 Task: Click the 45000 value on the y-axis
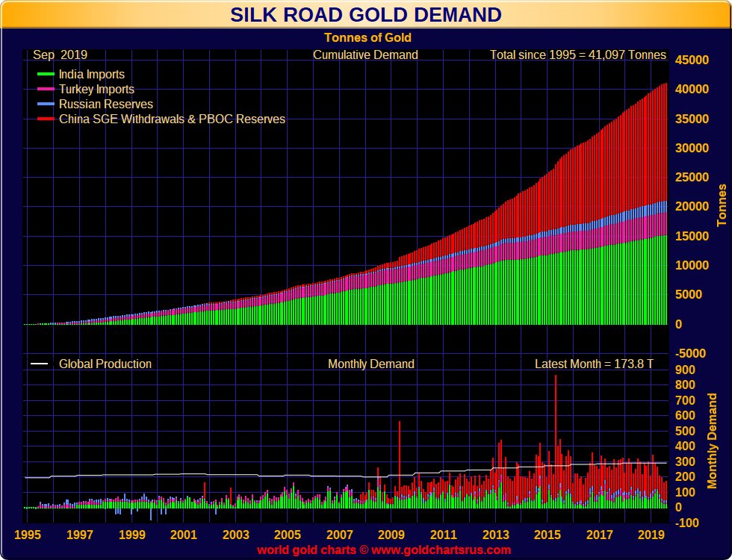pos(692,60)
